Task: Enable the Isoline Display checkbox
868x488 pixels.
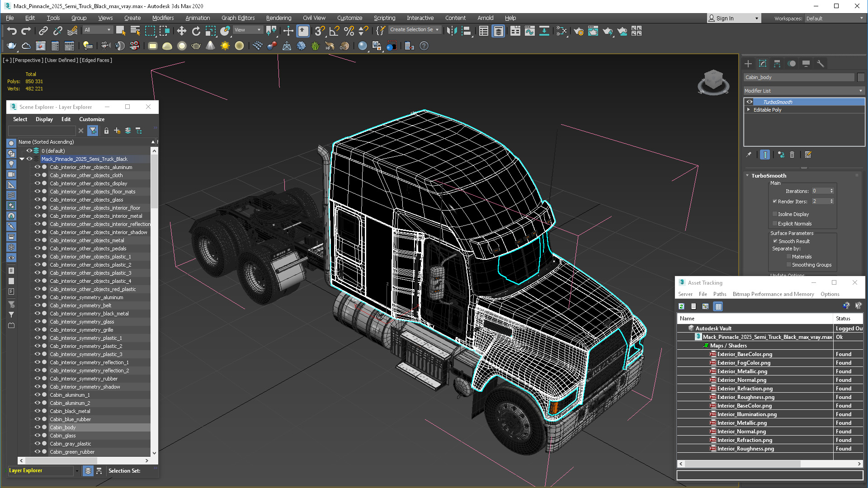Action: coord(775,214)
